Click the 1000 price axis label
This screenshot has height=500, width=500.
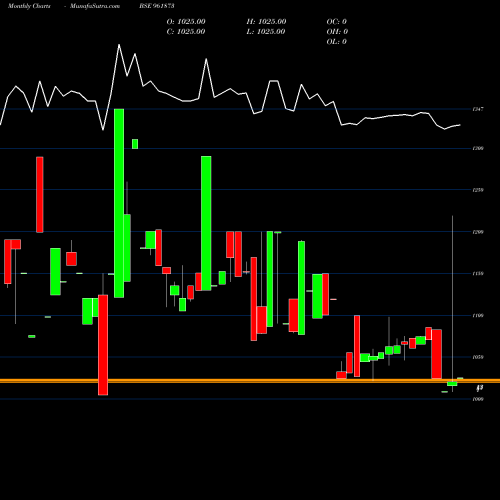click(478, 399)
